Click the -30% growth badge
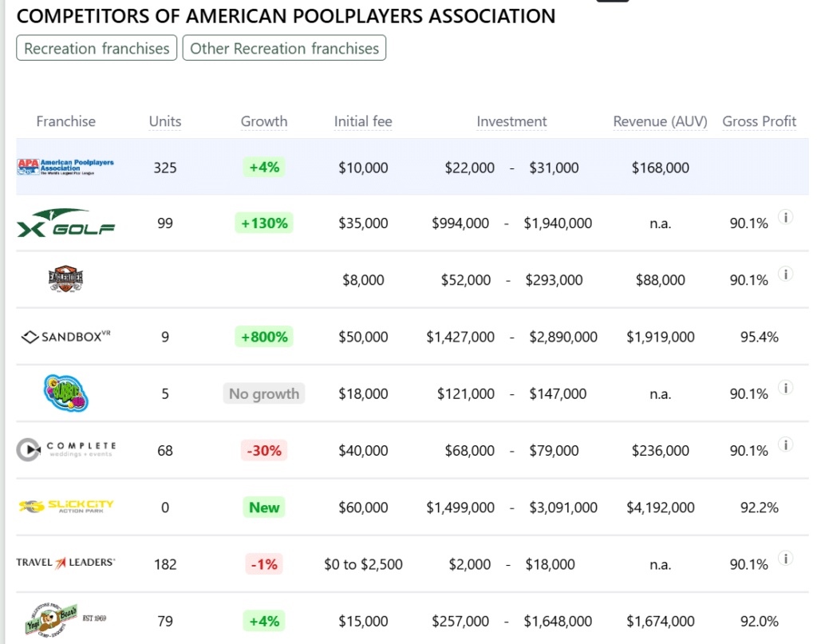 [264, 450]
